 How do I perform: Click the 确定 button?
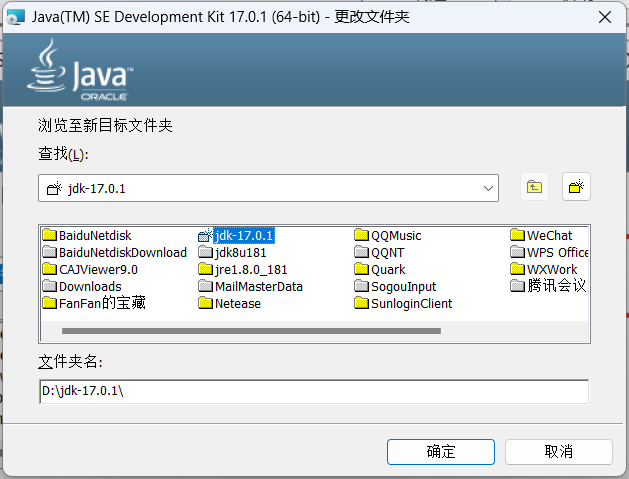click(x=440, y=452)
